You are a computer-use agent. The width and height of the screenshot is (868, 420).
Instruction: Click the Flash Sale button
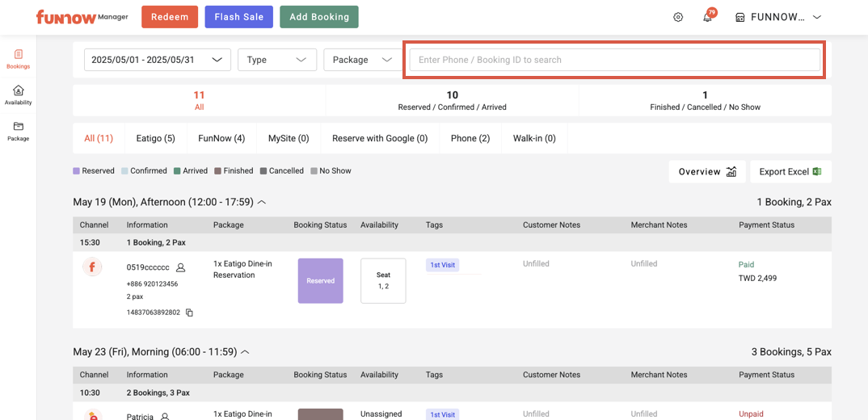238,17
